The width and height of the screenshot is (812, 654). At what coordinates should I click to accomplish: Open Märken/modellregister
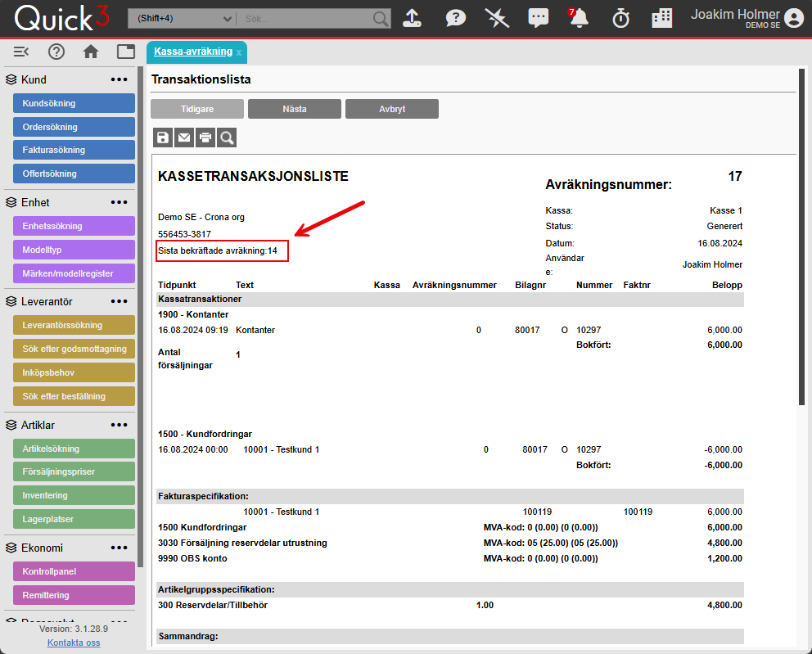74,273
